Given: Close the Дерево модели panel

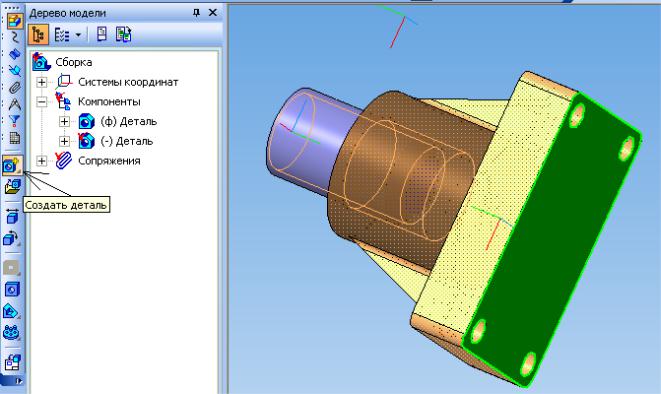Looking at the screenshot, I should tap(213, 13).
